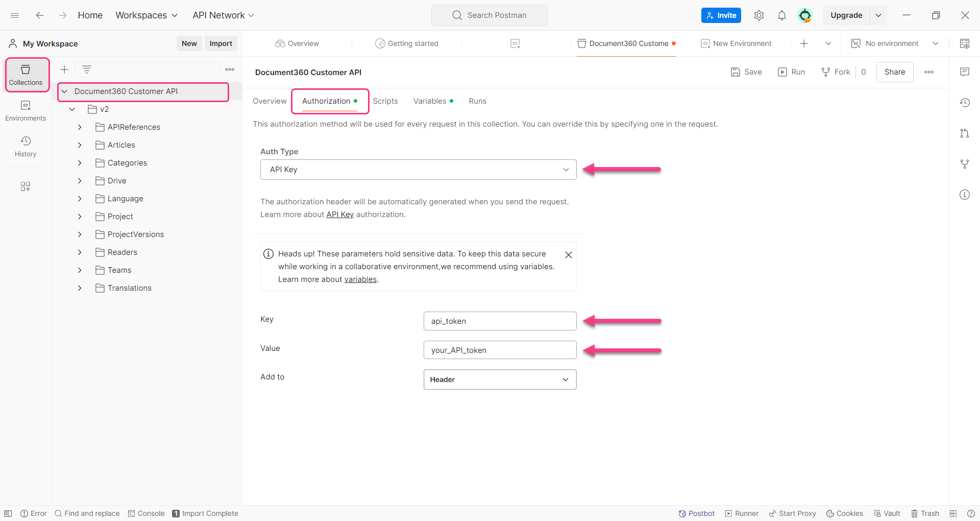Open the Console from status bar
Viewport: 980px width, 521px height.
coord(146,513)
